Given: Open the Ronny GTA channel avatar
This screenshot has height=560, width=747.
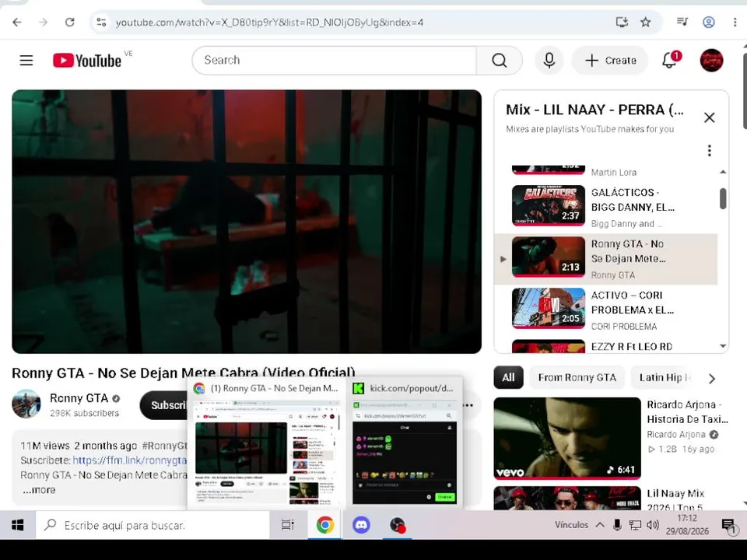Looking at the screenshot, I should click(26, 404).
